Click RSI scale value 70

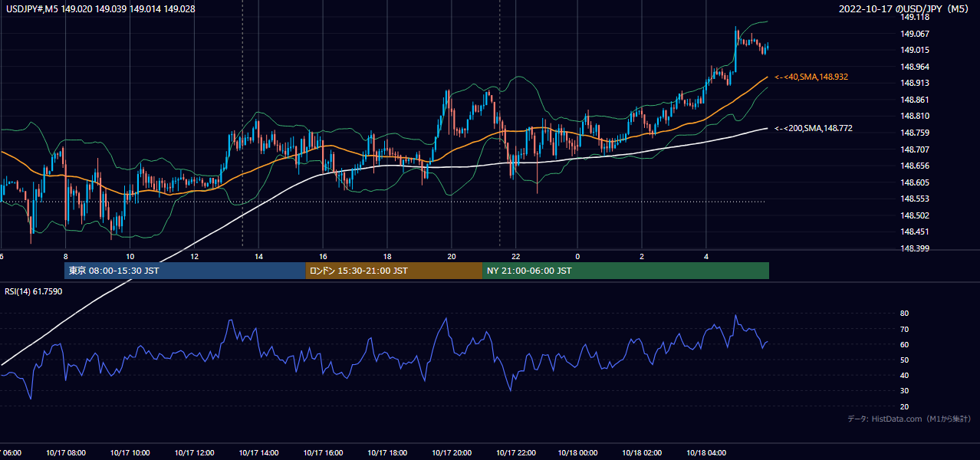[x=905, y=329]
